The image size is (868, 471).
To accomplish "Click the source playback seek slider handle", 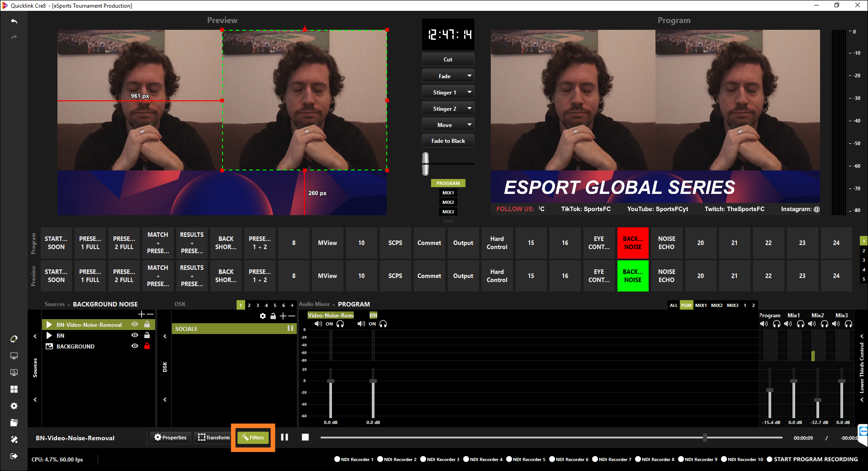I will click(x=705, y=437).
